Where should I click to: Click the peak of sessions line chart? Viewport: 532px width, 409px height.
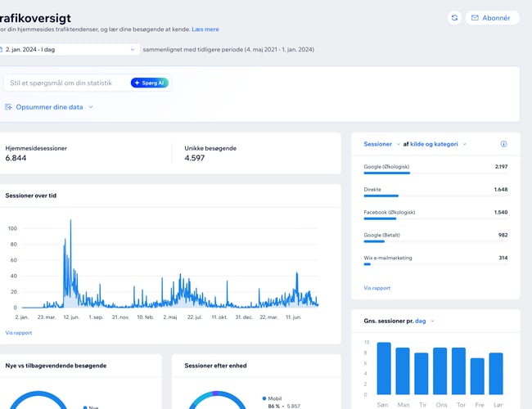tap(70, 220)
